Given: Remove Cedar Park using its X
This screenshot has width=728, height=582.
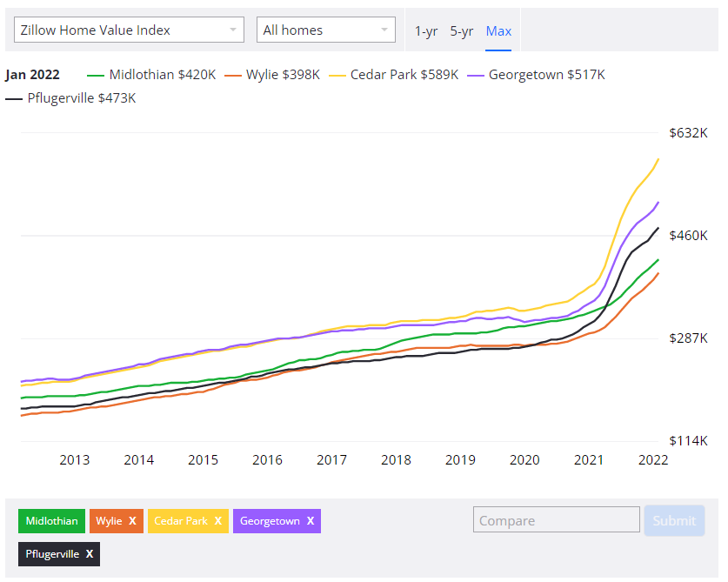Looking at the screenshot, I should 217,521.
